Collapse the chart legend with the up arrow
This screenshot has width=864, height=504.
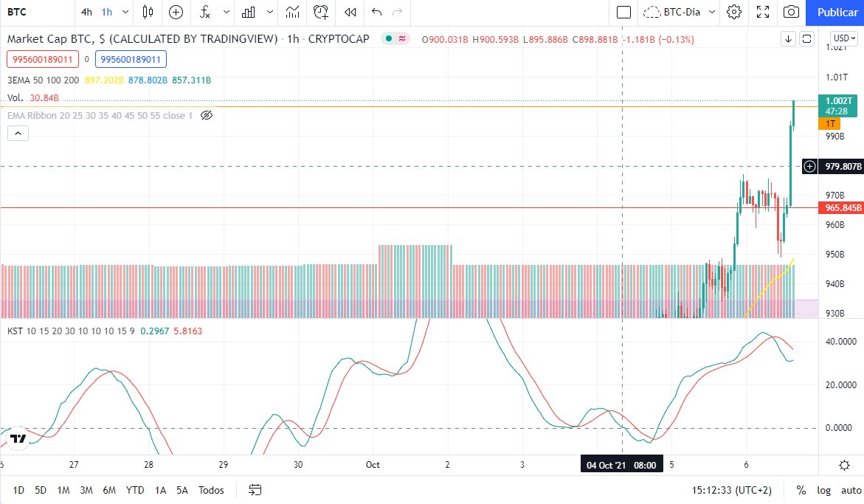(x=18, y=133)
